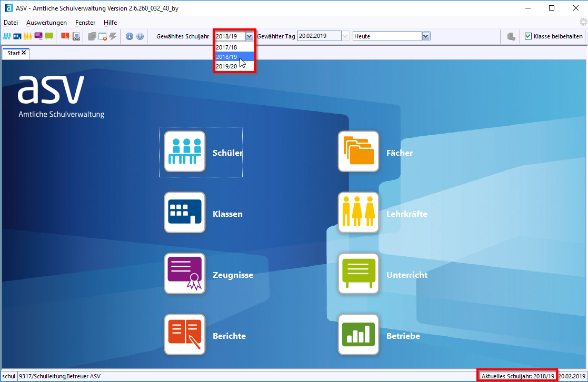This screenshot has height=382, width=588.
Task: Open the Lehrkräfte teachers tile
Action: (358, 213)
